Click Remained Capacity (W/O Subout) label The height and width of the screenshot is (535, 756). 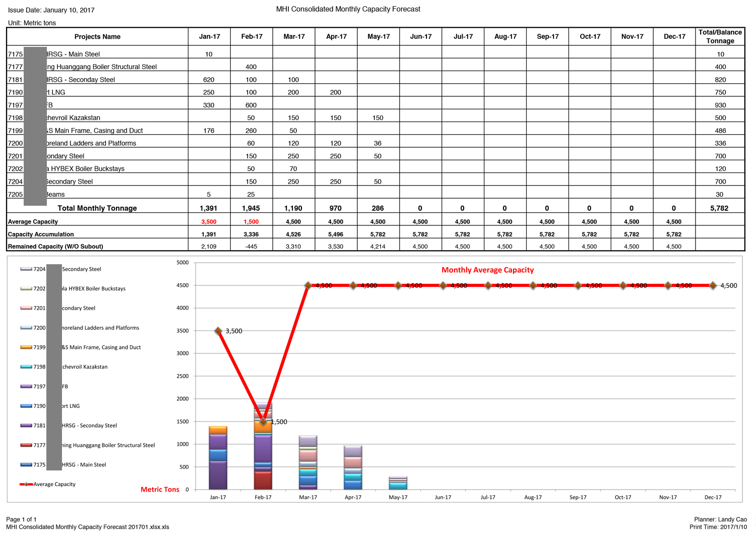click(x=55, y=247)
